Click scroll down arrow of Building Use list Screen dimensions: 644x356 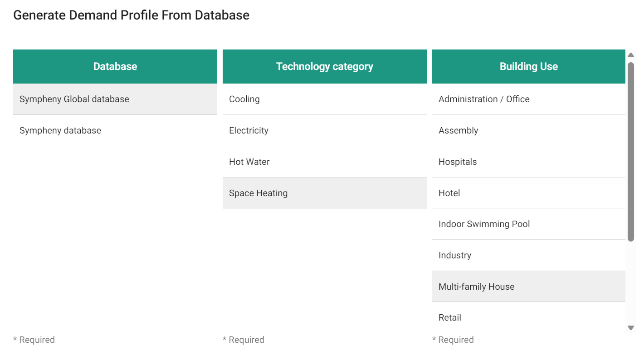click(x=630, y=327)
